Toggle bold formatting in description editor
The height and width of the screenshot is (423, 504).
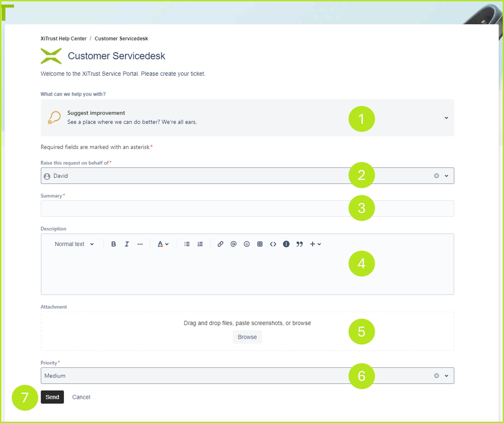point(114,244)
